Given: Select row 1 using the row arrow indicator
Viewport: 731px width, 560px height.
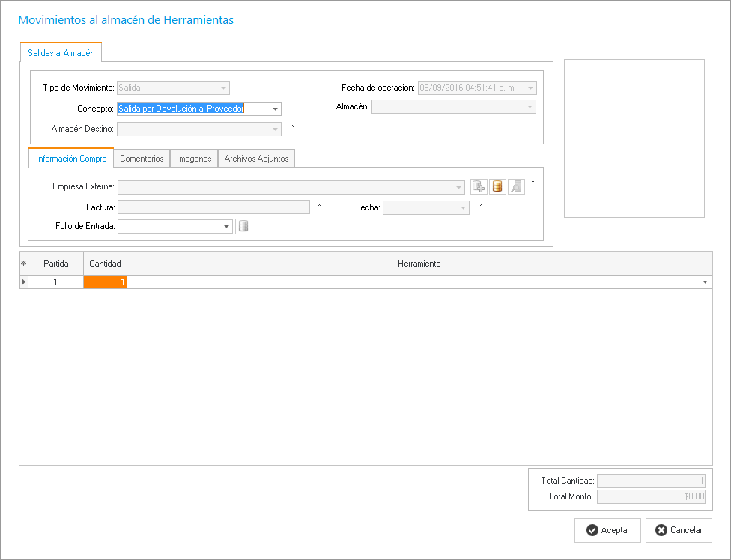Looking at the screenshot, I should 23,282.
